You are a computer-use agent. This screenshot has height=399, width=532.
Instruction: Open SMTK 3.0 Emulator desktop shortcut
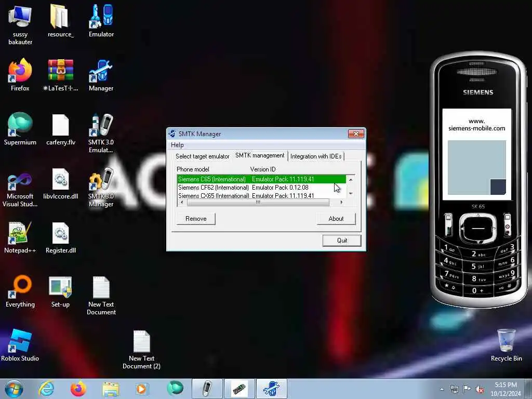101,133
